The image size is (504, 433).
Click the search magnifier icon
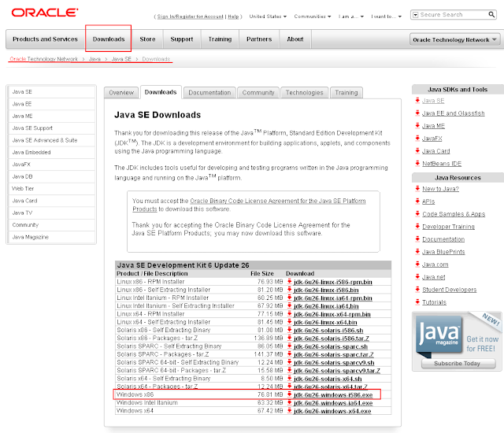(x=491, y=14)
